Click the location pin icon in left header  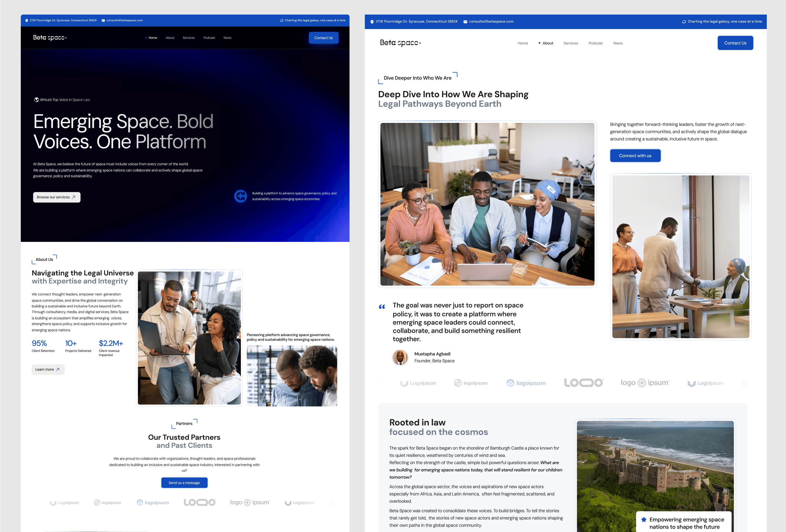(27, 20)
